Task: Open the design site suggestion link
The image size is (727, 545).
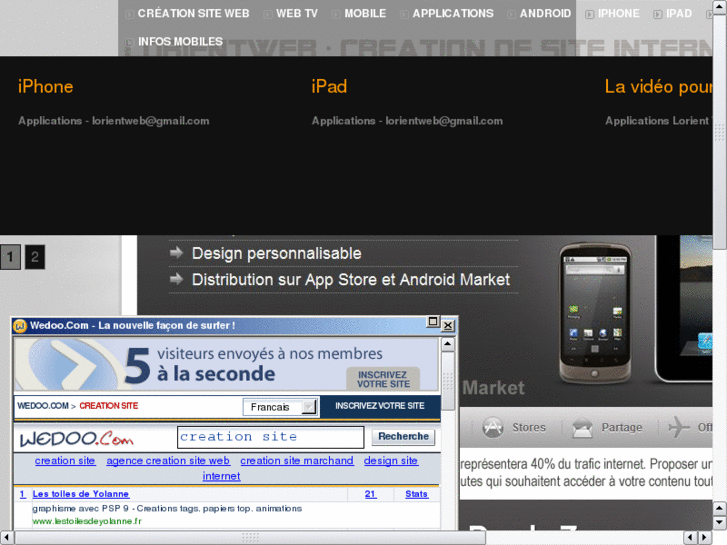Action: (x=391, y=461)
